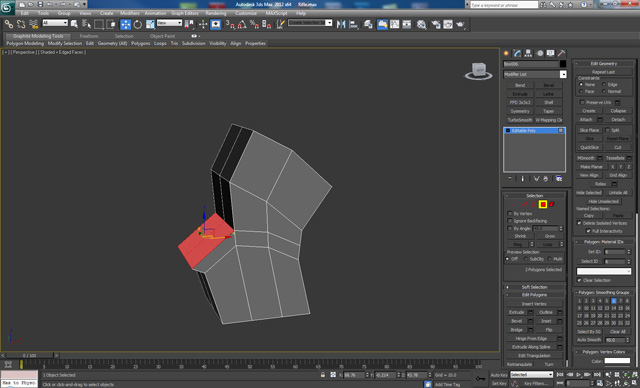Viewport: 640px width, 388px height.
Task: Uncheck Delete Isolated Vertices
Action: pos(579,223)
